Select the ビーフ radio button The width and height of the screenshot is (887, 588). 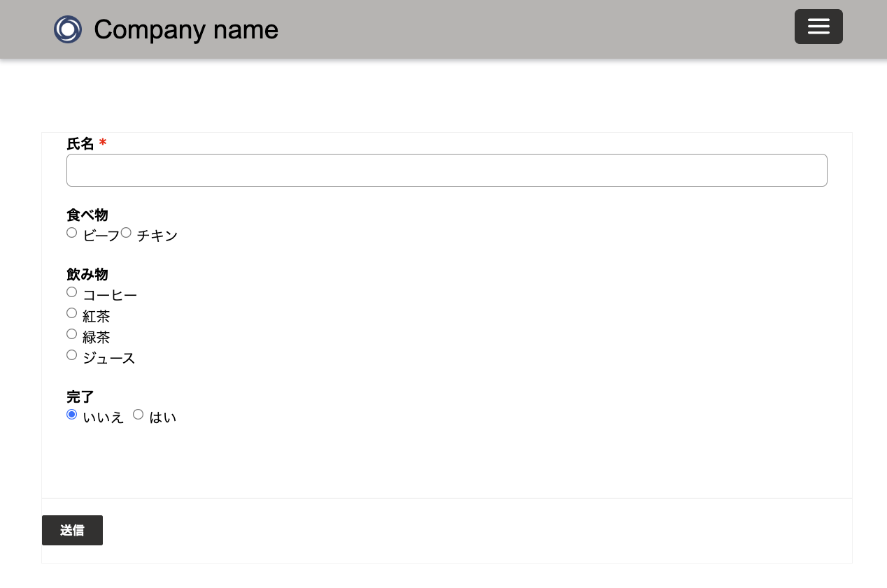coord(71,233)
